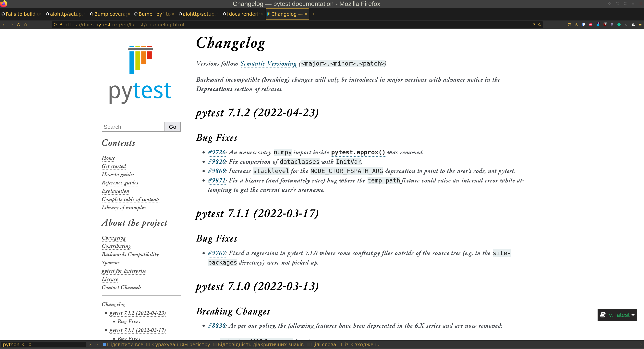644x349 pixels.
Task: Open the Ghostery extension popup
Action: tap(598, 25)
